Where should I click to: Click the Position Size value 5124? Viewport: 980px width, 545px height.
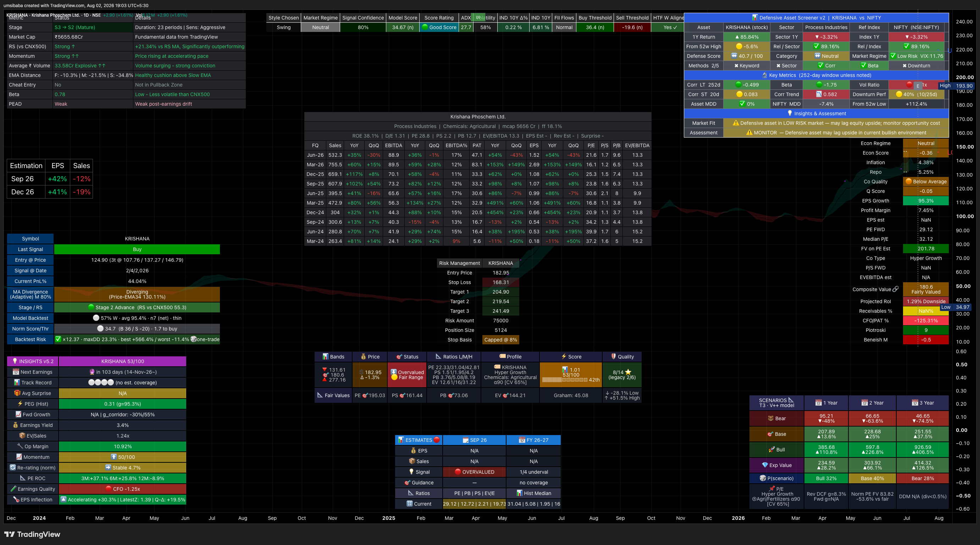click(501, 330)
